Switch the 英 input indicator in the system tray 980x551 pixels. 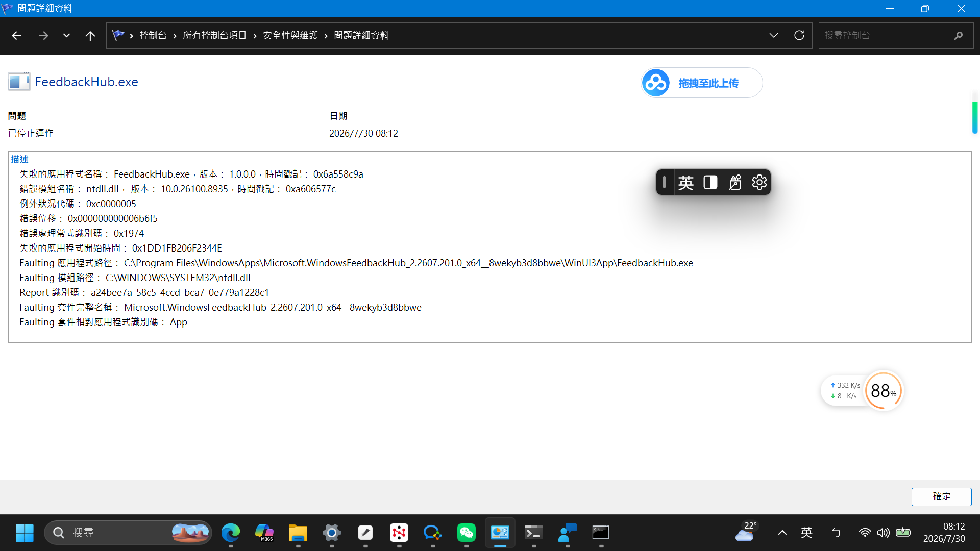[x=806, y=533]
